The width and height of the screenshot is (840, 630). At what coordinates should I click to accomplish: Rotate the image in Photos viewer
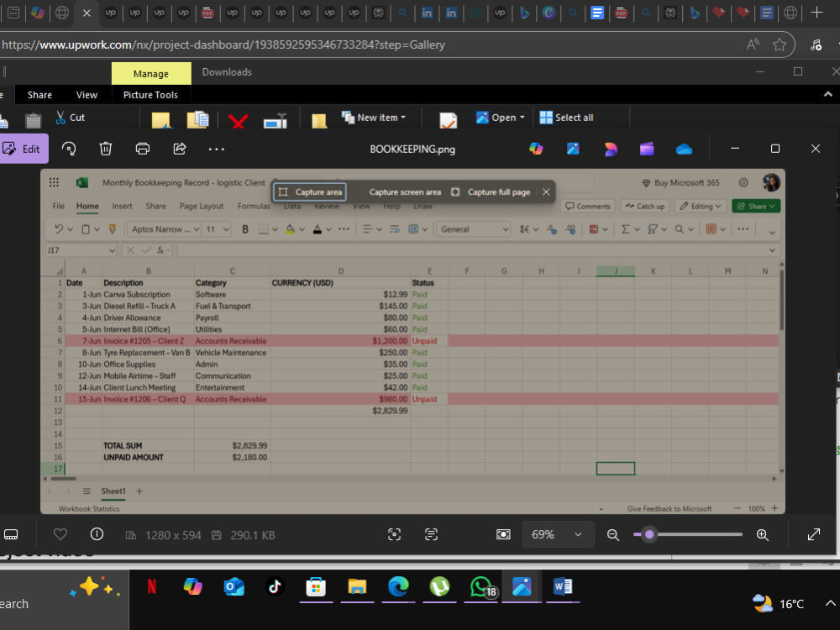point(69,149)
